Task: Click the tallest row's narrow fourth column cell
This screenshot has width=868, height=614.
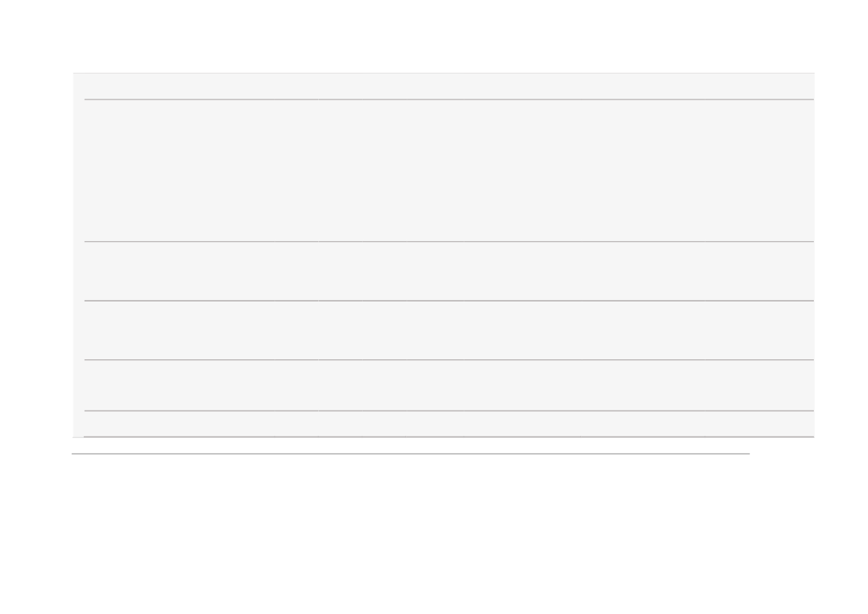Action: click(x=384, y=171)
